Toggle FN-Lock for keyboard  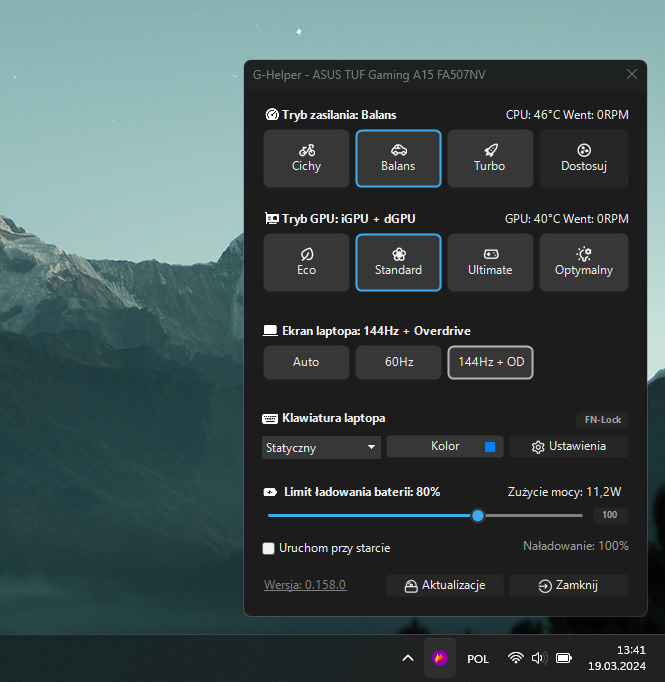pos(602,420)
